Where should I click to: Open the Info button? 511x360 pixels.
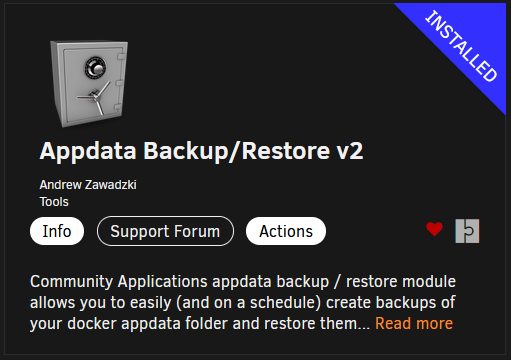[x=57, y=231]
